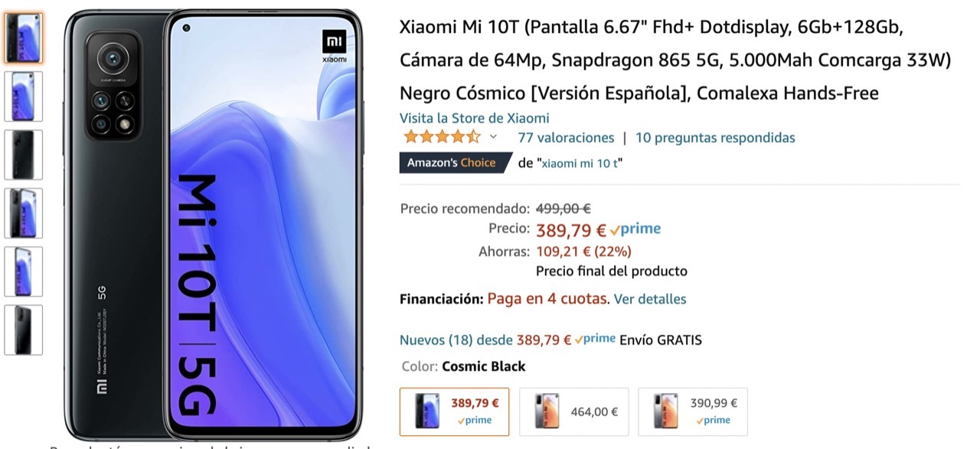
Task: Click the prime logo beside the price
Action: pos(635,229)
